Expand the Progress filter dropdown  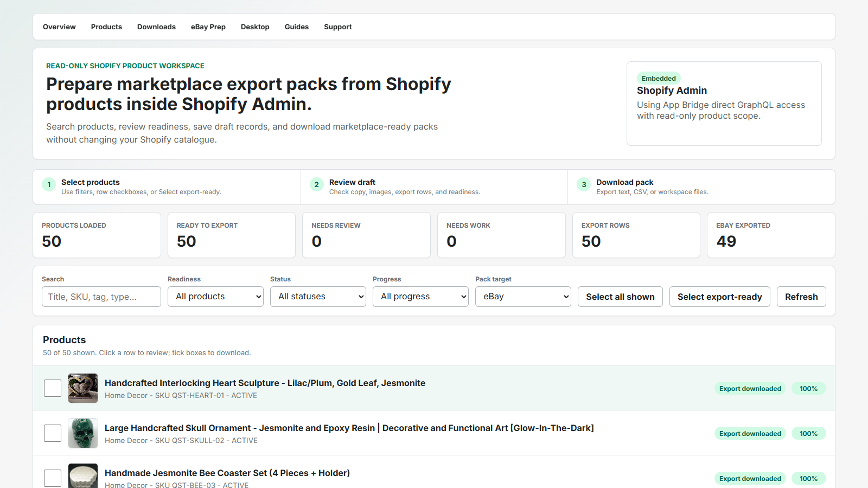click(x=420, y=297)
